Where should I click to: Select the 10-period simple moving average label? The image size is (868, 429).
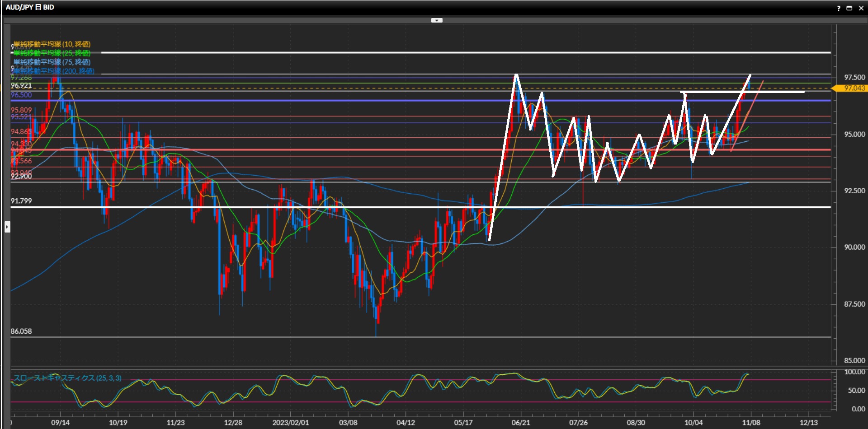pos(52,44)
